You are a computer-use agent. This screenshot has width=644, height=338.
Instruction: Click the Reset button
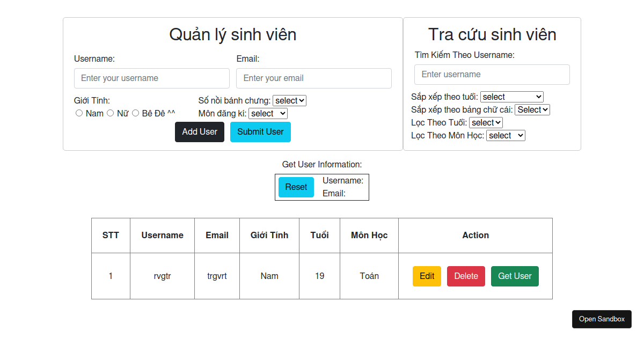tap(296, 187)
